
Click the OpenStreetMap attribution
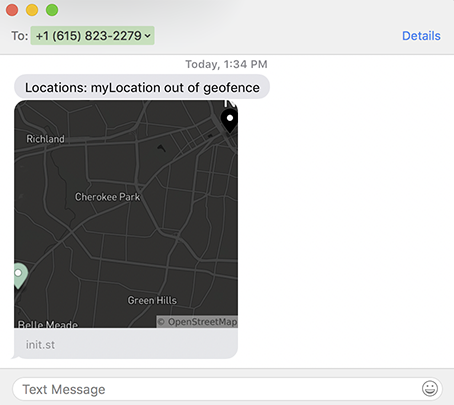[x=197, y=322]
